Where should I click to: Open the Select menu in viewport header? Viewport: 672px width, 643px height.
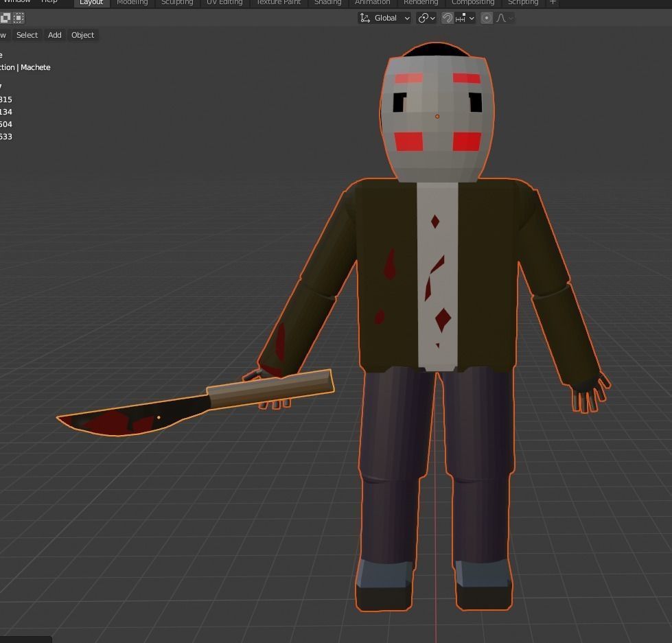[27, 35]
